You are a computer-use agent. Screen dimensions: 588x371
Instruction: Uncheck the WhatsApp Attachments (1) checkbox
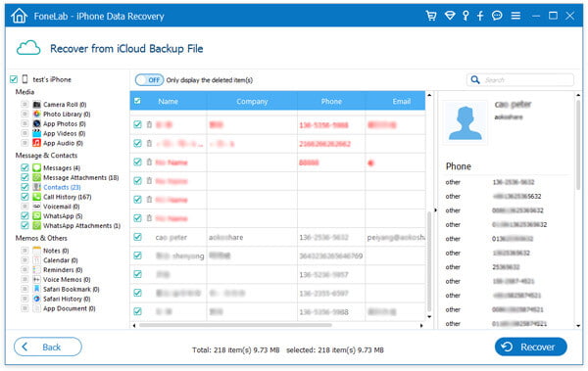(x=24, y=225)
